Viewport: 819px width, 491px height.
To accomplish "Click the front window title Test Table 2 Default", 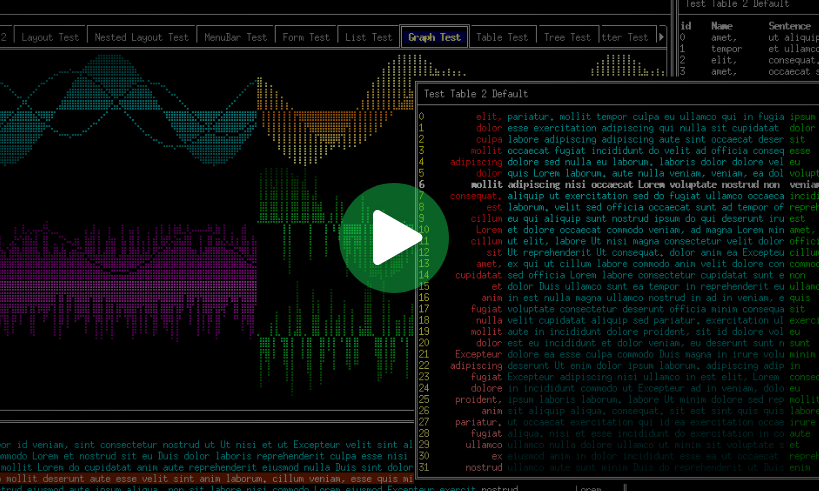I will tap(476, 94).
